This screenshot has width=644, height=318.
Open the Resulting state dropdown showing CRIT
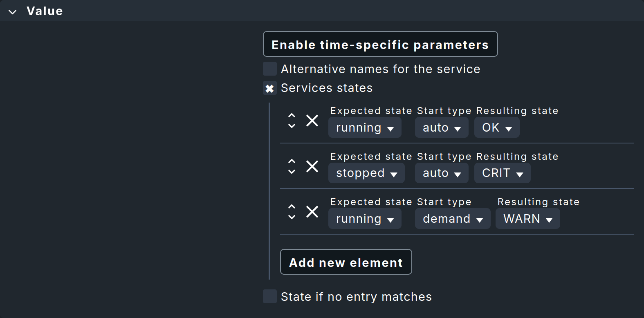pyautogui.click(x=502, y=173)
